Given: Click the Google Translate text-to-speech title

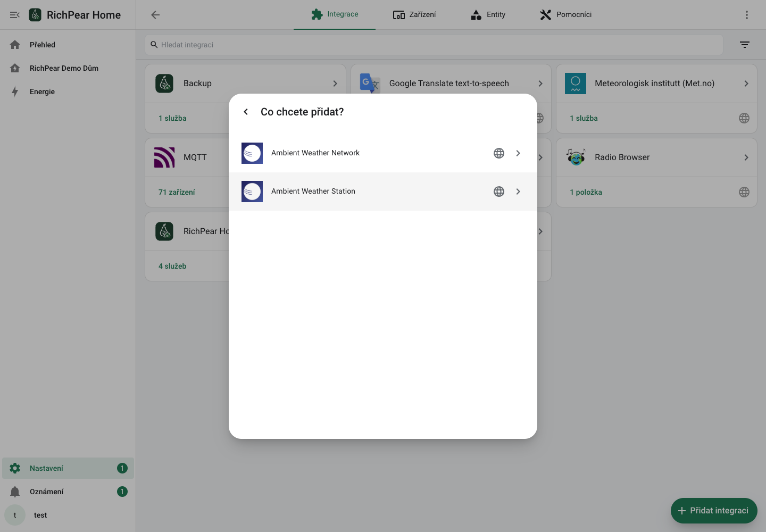Looking at the screenshot, I should (449, 84).
